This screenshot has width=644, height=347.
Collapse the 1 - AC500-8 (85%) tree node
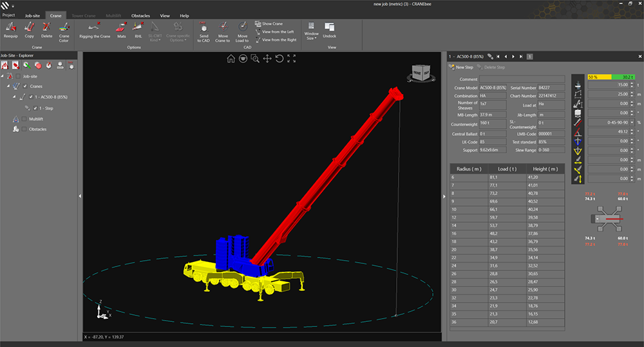click(14, 97)
